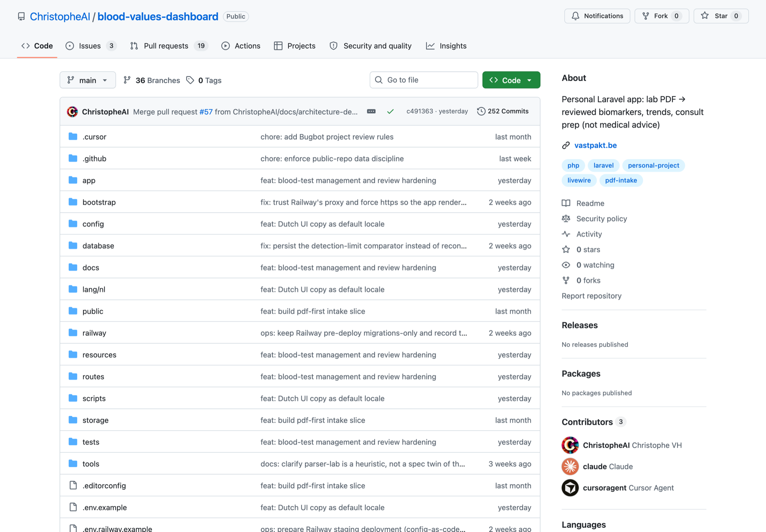View 0 stars link
The width and height of the screenshot is (766, 532).
click(581, 249)
